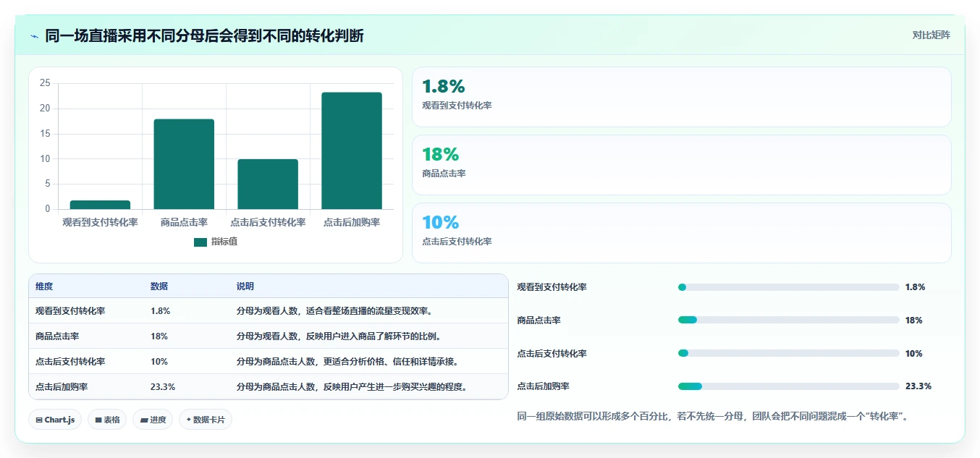Viewport: 980px width, 458px height.
Task: Click the 观看到支付转化率 progress bar
Action: [x=788, y=287]
